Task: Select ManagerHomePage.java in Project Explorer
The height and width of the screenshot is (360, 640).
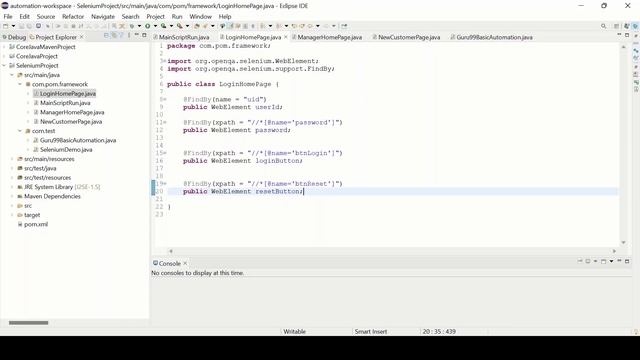Action: tap(72, 112)
